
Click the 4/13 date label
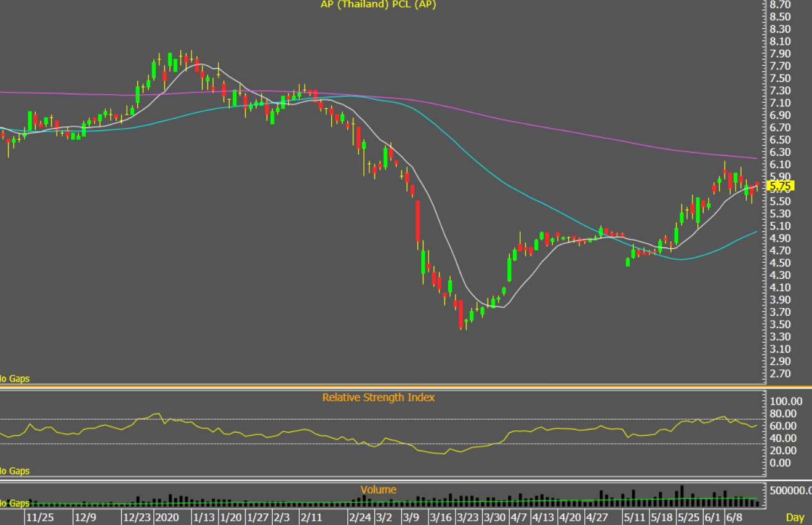(x=544, y=517)
